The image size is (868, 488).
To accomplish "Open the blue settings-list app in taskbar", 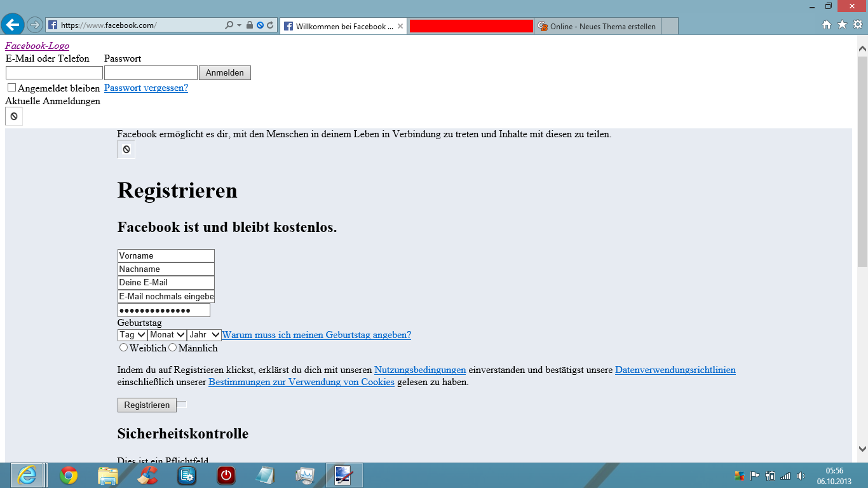I will tap(187, 475).
